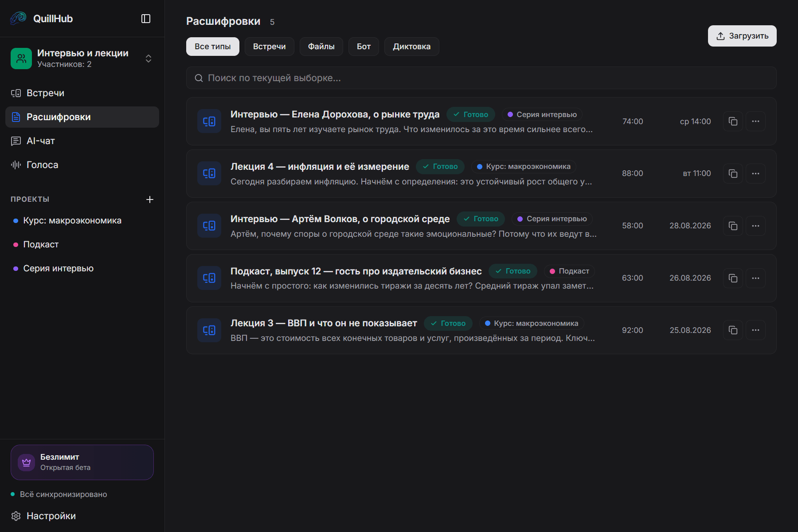Copy the Лекция 4 transcript

(x=733, y=173)
